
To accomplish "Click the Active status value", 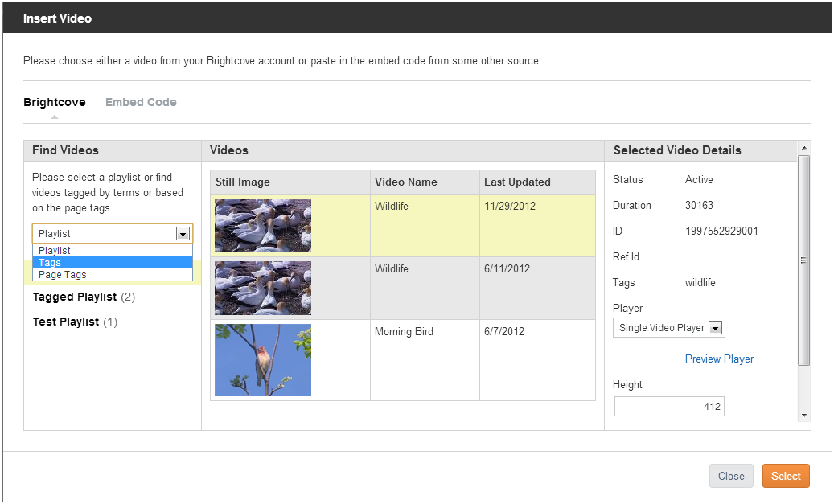I will [x=699, y=180].
